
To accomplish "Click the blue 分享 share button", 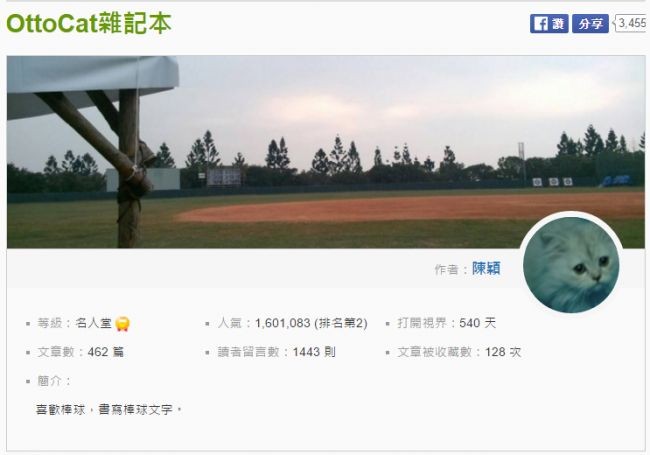I will point(590,23).
